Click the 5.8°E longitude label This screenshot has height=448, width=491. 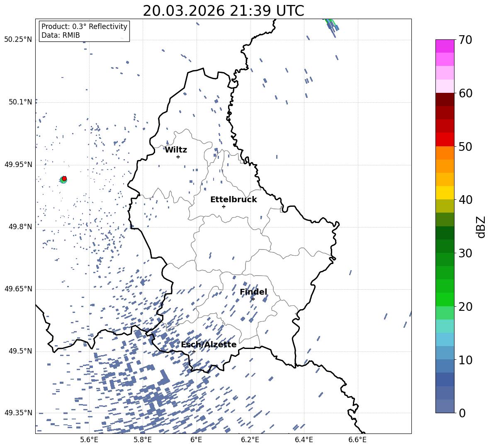coord(143,440)
